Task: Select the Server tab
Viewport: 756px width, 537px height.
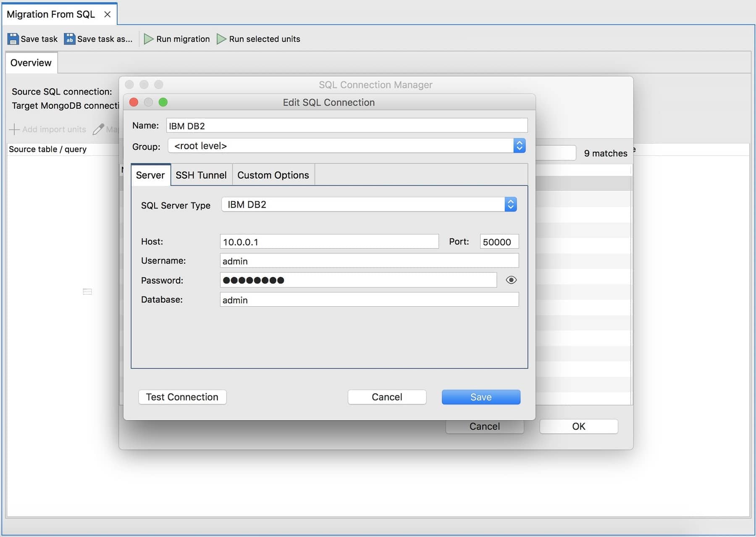Action: 150,175
